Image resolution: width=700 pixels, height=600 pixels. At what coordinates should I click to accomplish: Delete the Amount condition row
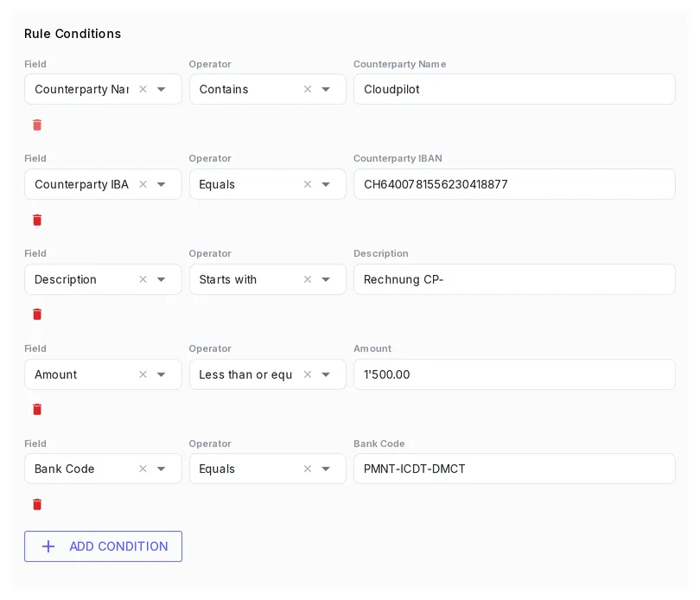[37, 409]
